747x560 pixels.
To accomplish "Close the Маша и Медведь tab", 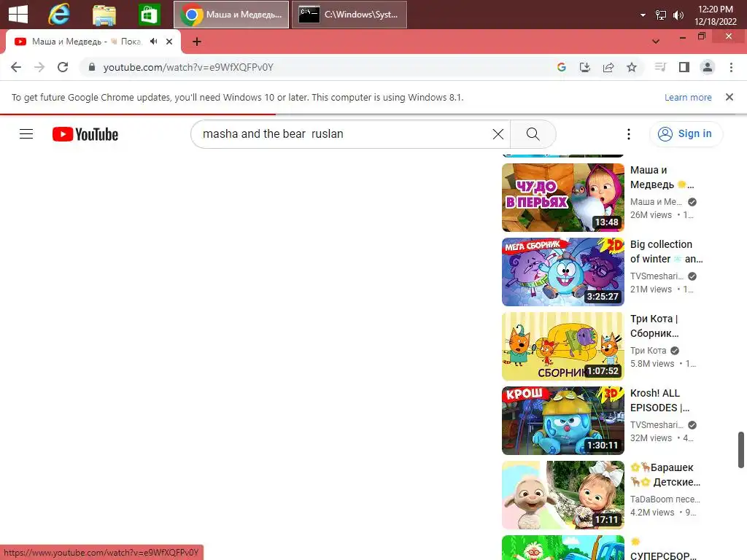I will 169,42.
